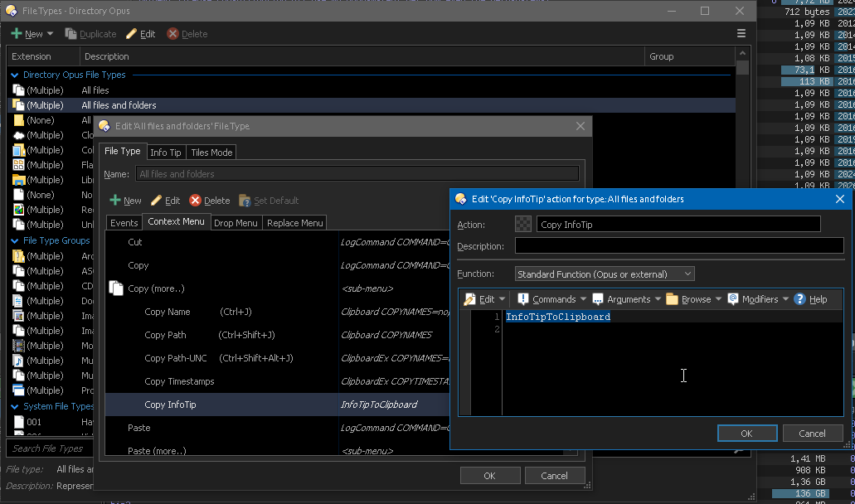Click Cancel in the Copy InfoTip action dialog

pyautogui.click(x=812, y=434)
